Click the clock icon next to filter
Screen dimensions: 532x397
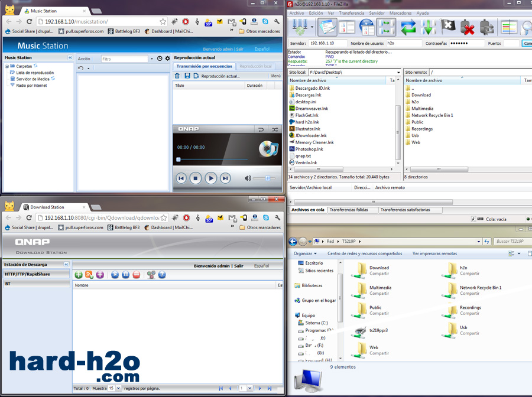coord(160,58)
